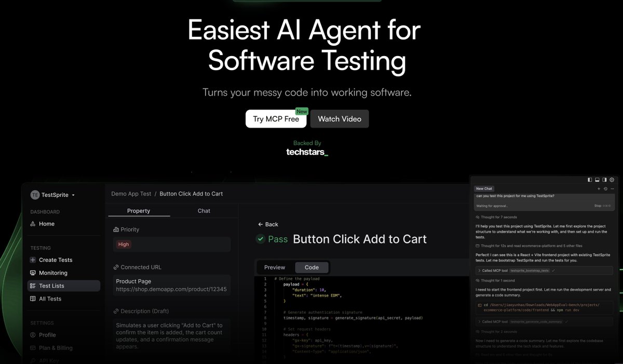The height and width of the screenshot is (364, 623).
Task: Click thought icon by 'Thought for 7 seconds'
Action: click(x=478, y=217)
